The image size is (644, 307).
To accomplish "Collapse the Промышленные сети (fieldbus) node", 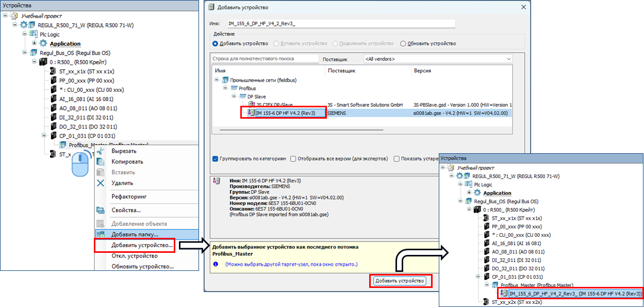I will pos(217,80).
